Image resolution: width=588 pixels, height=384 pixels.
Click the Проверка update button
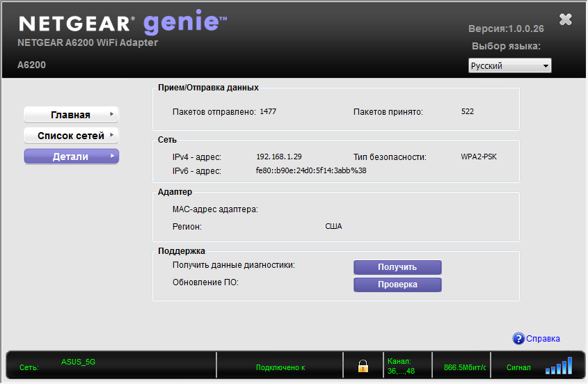click(397, 285)
